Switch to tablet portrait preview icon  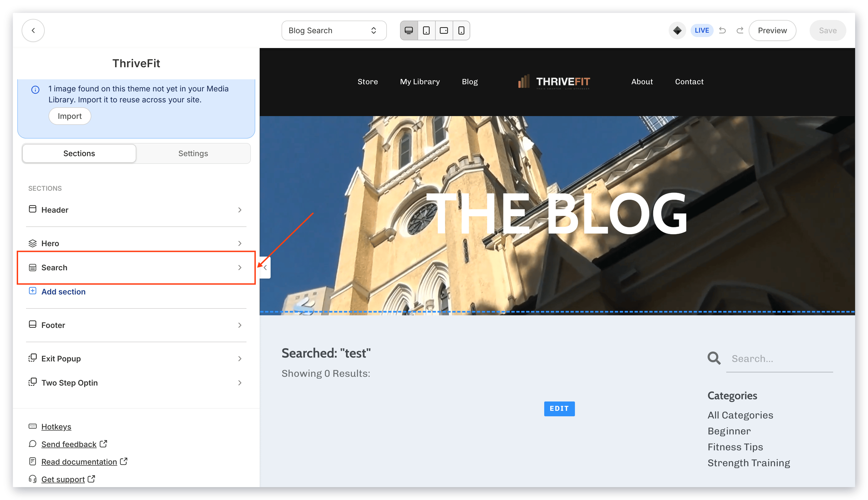[x=426, y=30]
